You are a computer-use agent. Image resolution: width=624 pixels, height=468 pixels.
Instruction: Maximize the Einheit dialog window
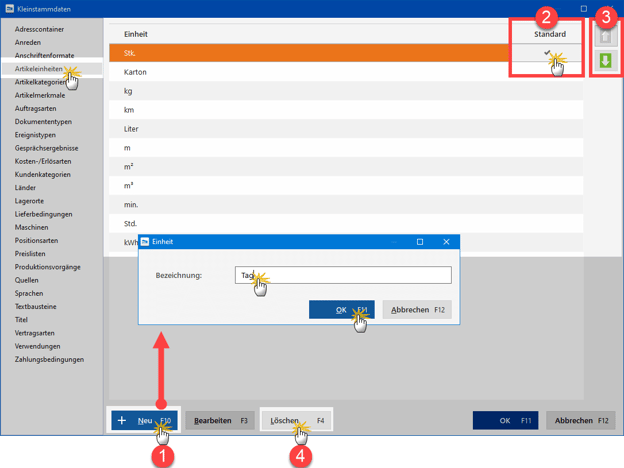pos(420,242)
